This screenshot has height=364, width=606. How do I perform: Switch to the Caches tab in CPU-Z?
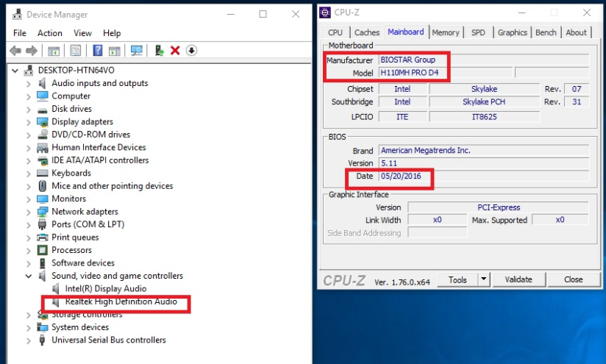pos(367,32)
